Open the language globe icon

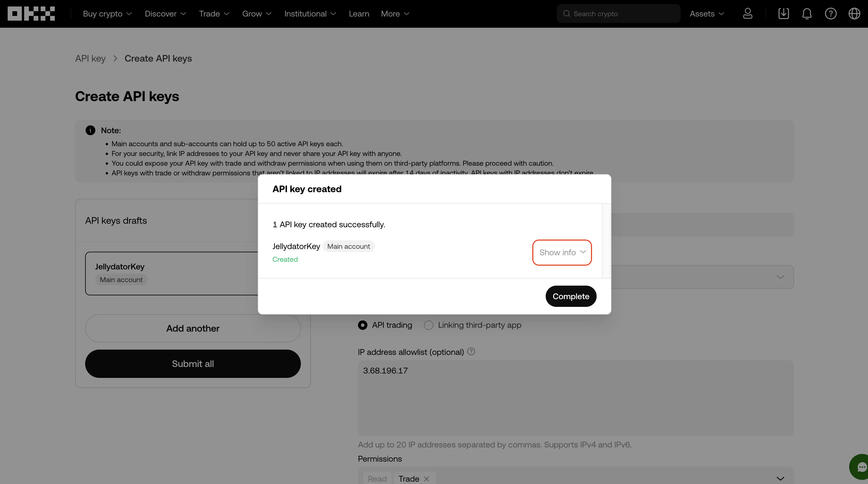tap(854, 14)
